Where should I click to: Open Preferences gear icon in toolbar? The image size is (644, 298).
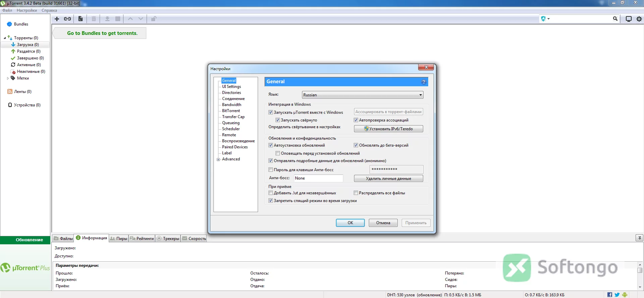tap(639, 19)
